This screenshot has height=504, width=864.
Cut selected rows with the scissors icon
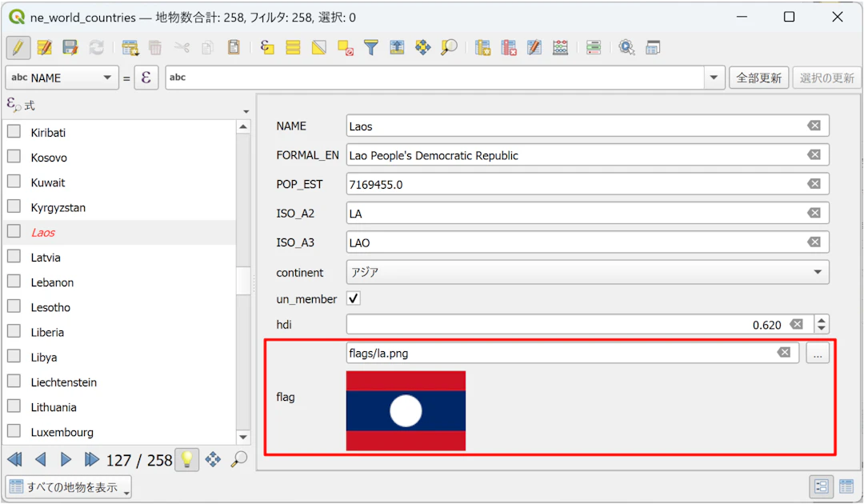tap(182, 48)
